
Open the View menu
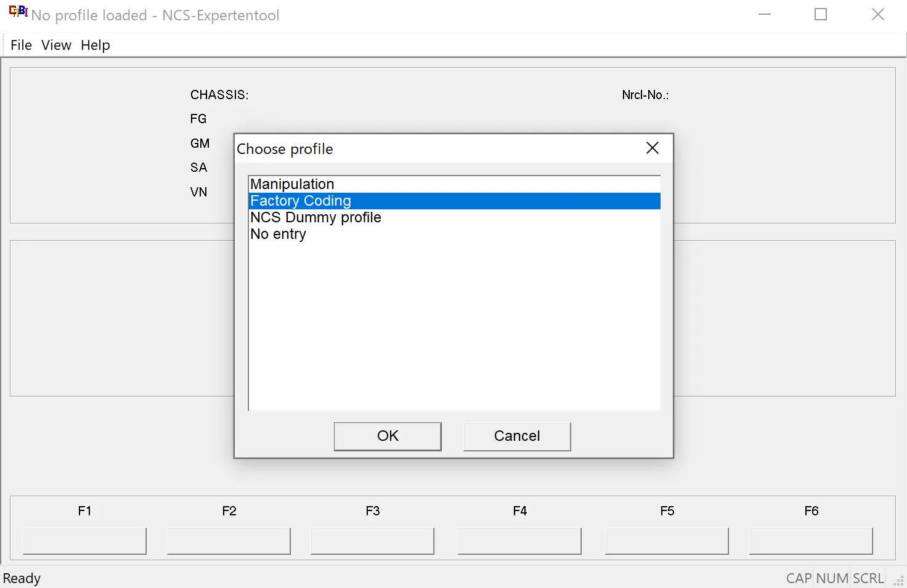[56, 45]
